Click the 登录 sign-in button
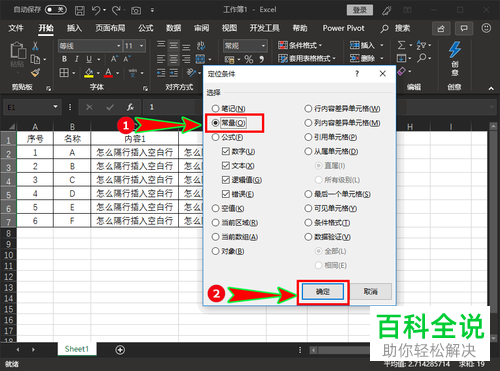Image resolution: width=500 pixels, height=371 pixels. tap(360, 10)
